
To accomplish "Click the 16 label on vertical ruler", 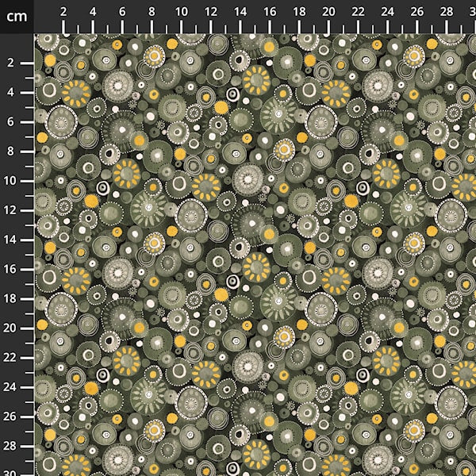I will tap(10, 269).
